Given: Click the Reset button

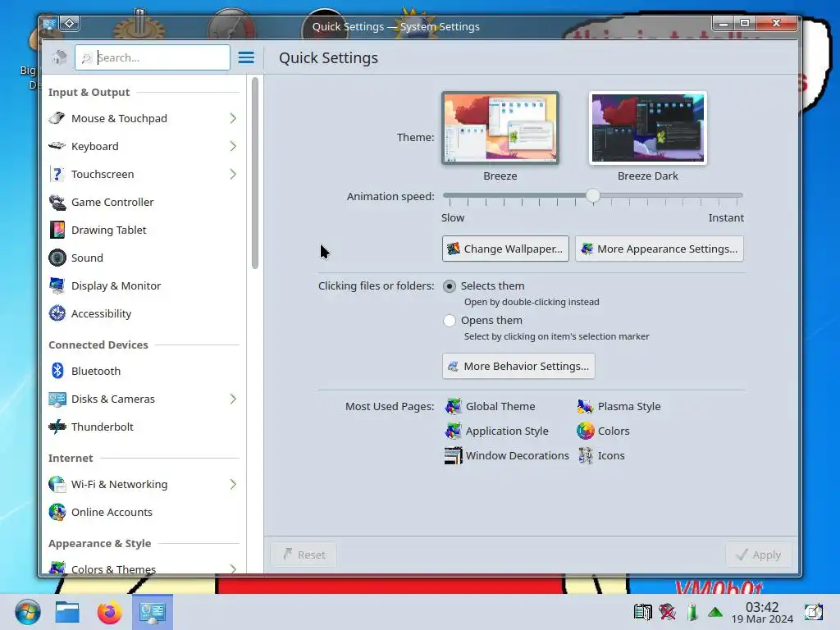Looking at the screenshot, I should [x=304, y=555].
